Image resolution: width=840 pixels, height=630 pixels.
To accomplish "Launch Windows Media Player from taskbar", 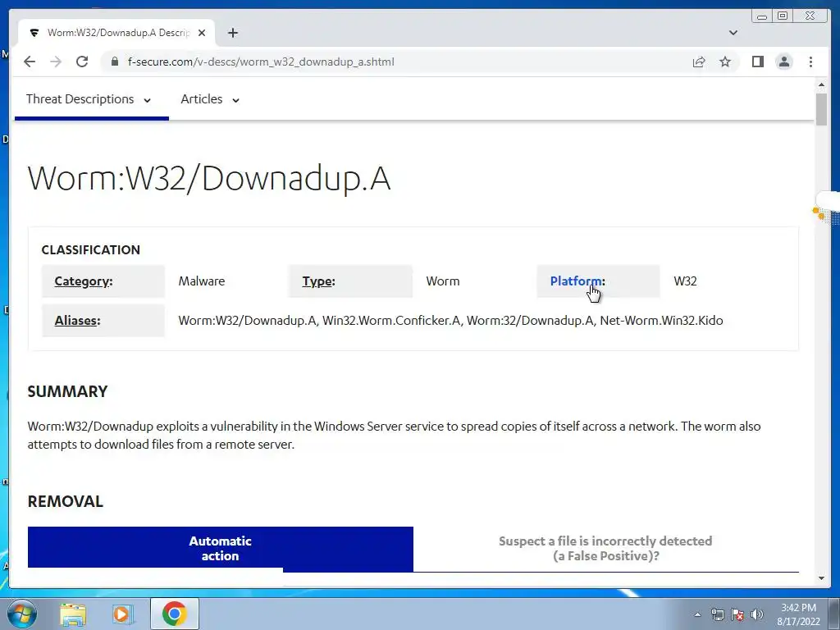I will tap(123, 614).
